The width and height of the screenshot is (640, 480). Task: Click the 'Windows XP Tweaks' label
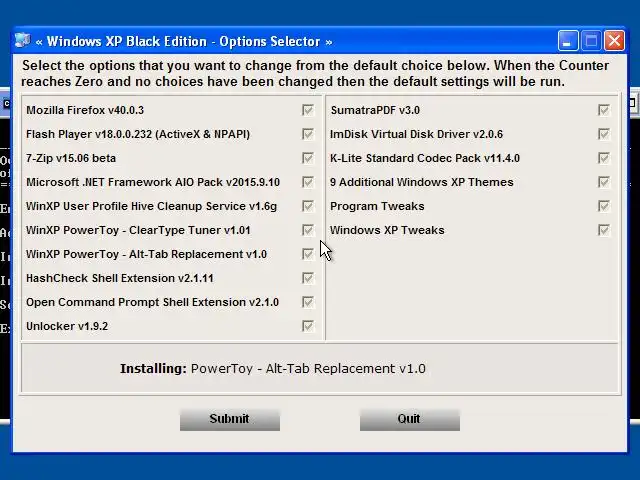click(x=387, y=230)
